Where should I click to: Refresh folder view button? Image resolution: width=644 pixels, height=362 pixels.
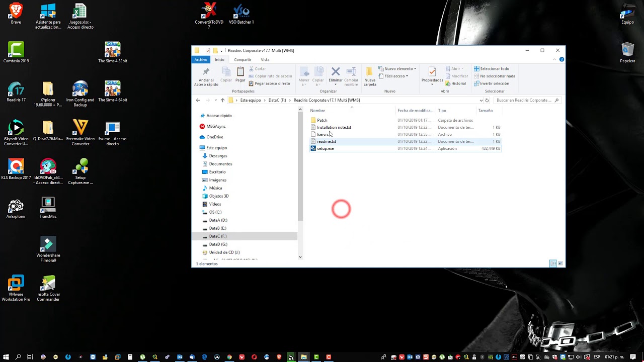point(487,100)
